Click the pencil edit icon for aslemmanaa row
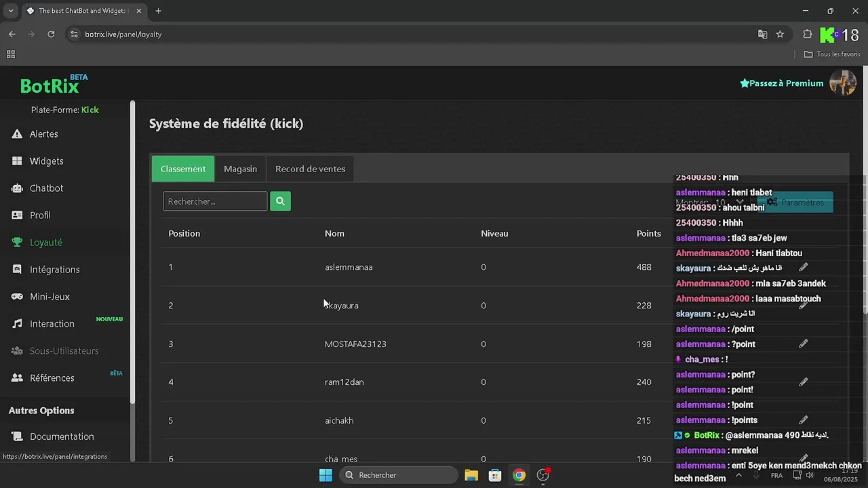The width and height of the screenshot is (868, 488). coord(803,267)
